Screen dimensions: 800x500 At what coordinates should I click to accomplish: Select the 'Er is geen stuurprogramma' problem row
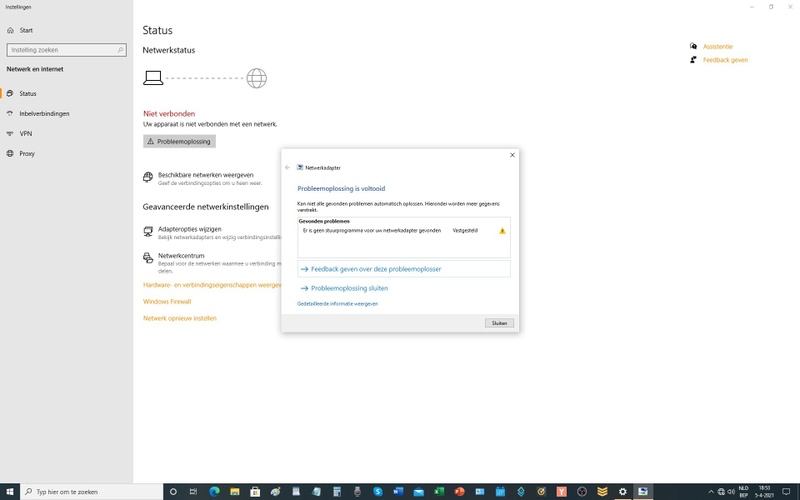pyautogui.click(x=404, y=231)
